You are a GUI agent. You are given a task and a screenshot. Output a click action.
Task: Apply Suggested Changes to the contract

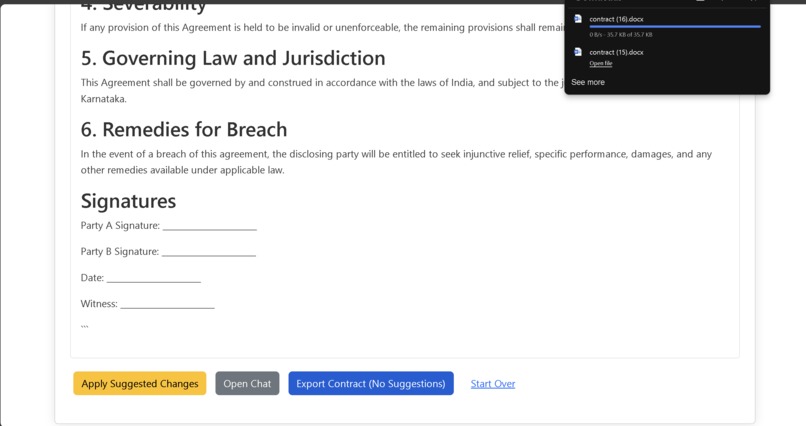[140, 383]
